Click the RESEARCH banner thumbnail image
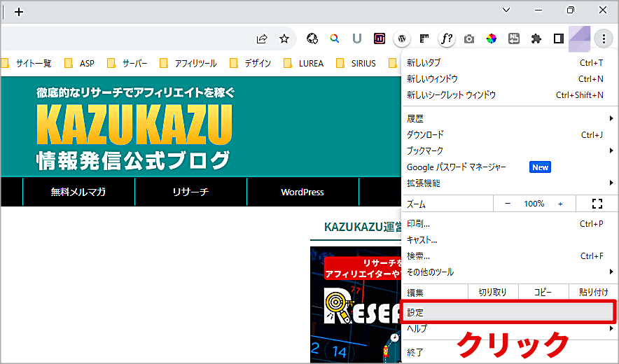Viewport: 619px width, 364px height. [356, 304]
